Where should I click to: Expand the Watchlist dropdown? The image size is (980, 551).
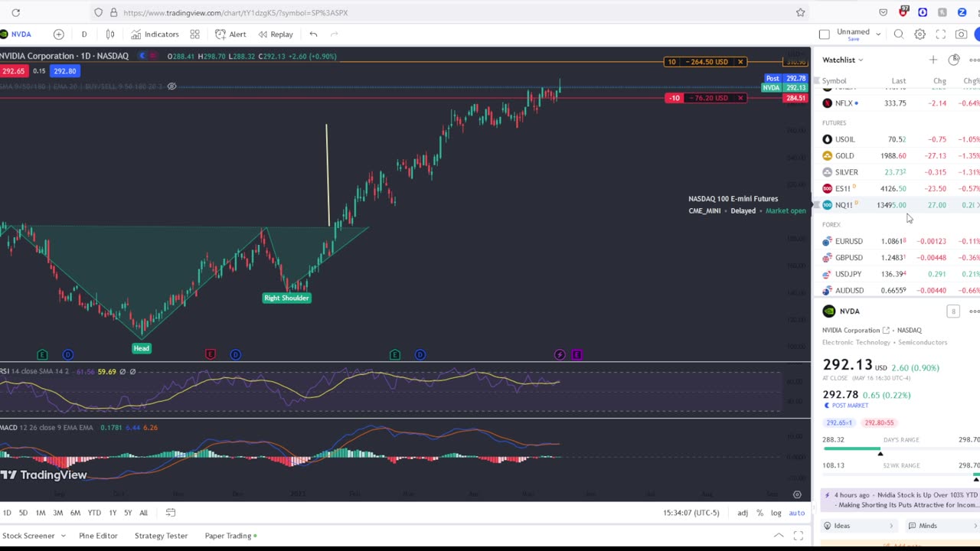coord(843,60)
